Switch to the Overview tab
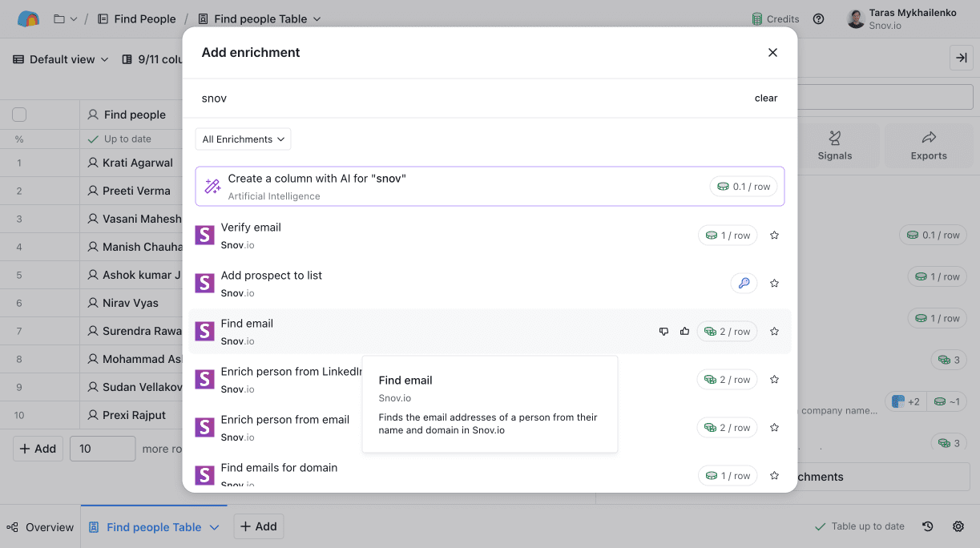Screen dimensions: 980x548 [40, 526]
